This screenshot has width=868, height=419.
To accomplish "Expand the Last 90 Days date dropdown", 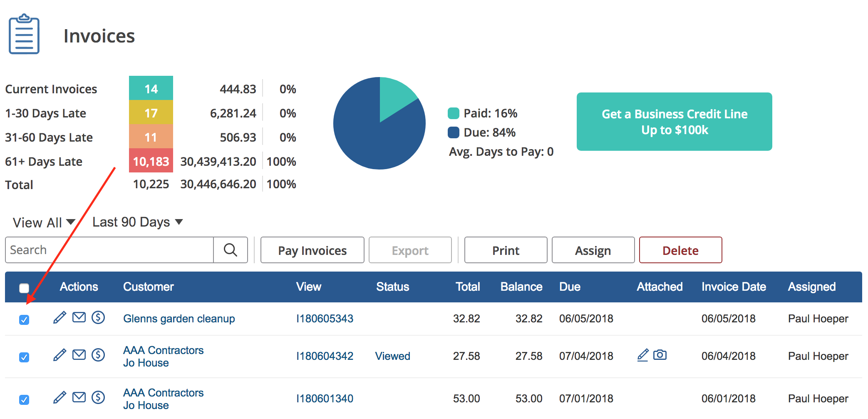I will 137,222.
